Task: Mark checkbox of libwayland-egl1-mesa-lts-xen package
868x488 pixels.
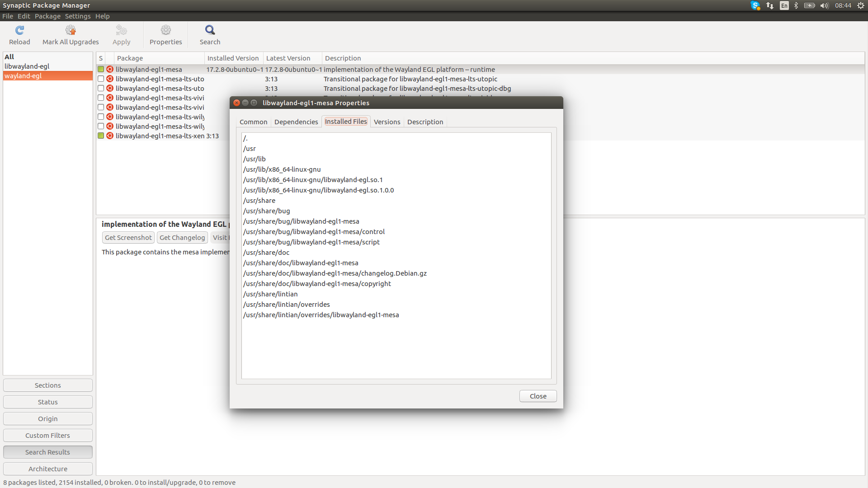Action: 101,136
